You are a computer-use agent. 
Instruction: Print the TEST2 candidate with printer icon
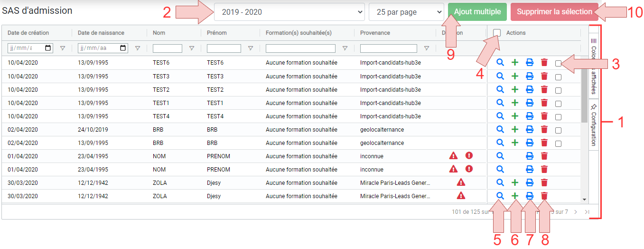click(530, 89)
